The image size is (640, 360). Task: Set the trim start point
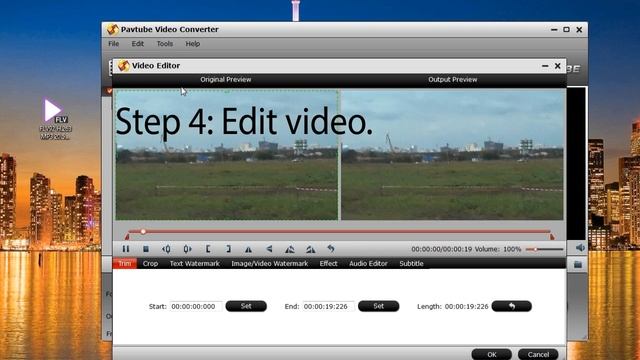pos(246,306)
